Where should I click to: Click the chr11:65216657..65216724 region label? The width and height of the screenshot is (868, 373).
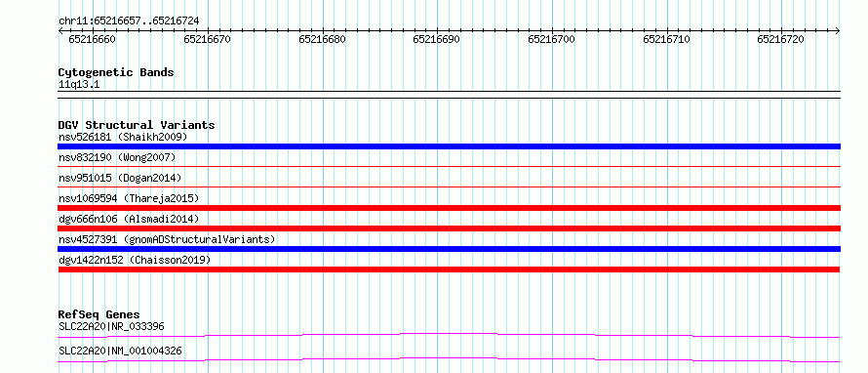point(129,21)
